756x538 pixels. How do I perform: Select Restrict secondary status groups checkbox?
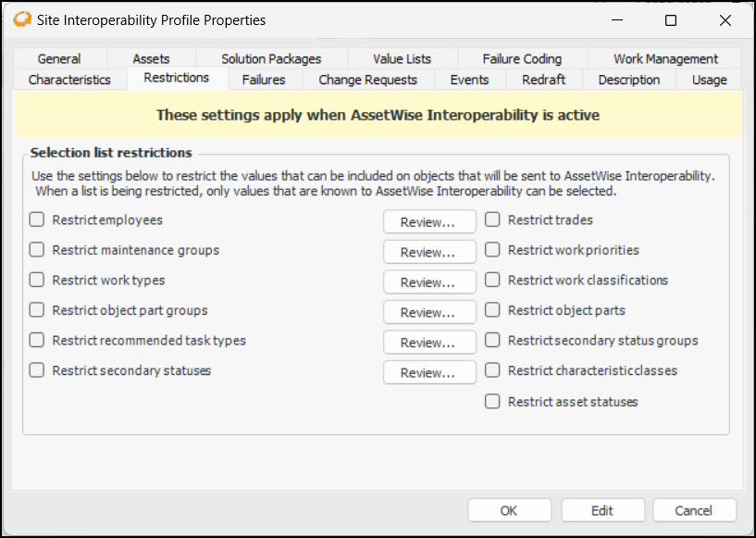coord(492,341)
